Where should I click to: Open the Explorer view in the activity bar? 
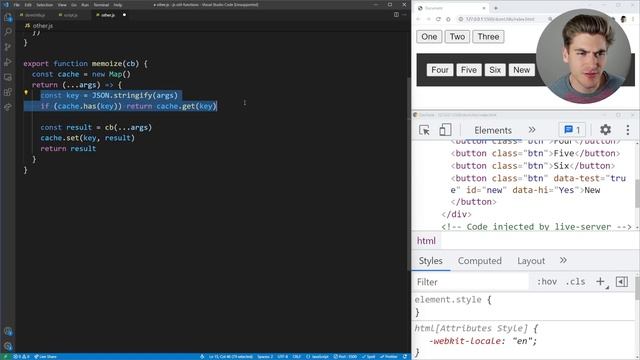tap(8, 18)
